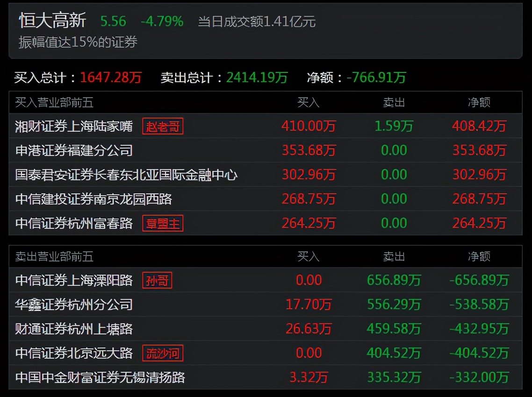Click 当日成交额1.41亿元 text
532x397 pixels.
coord(257,21)
